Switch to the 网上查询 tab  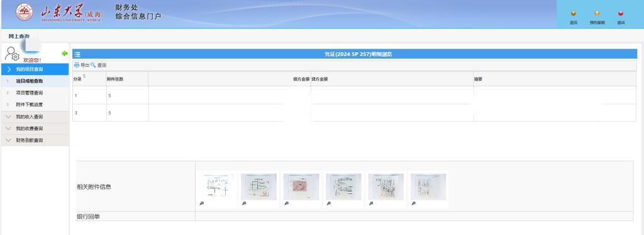point(19,36)
